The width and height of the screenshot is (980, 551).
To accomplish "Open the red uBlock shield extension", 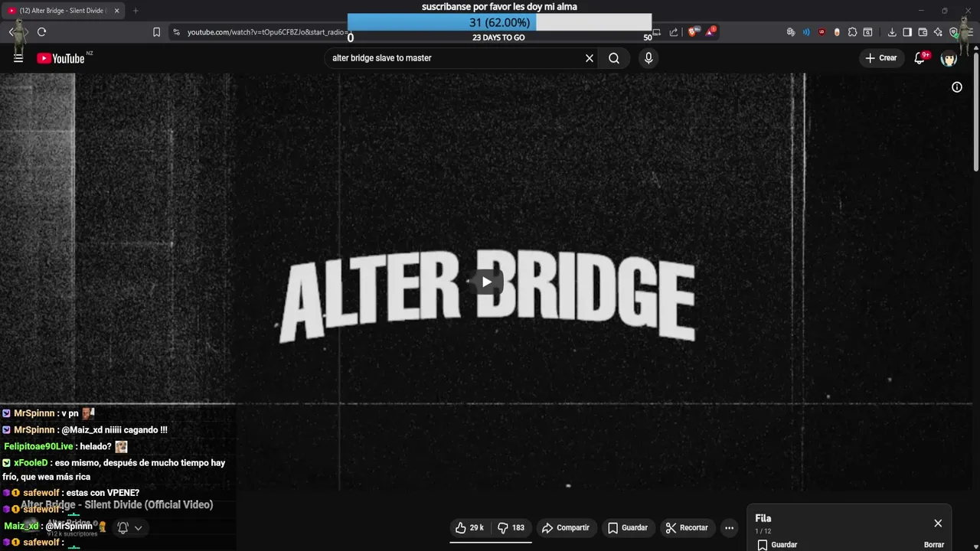I will click(x=822, y=32).
